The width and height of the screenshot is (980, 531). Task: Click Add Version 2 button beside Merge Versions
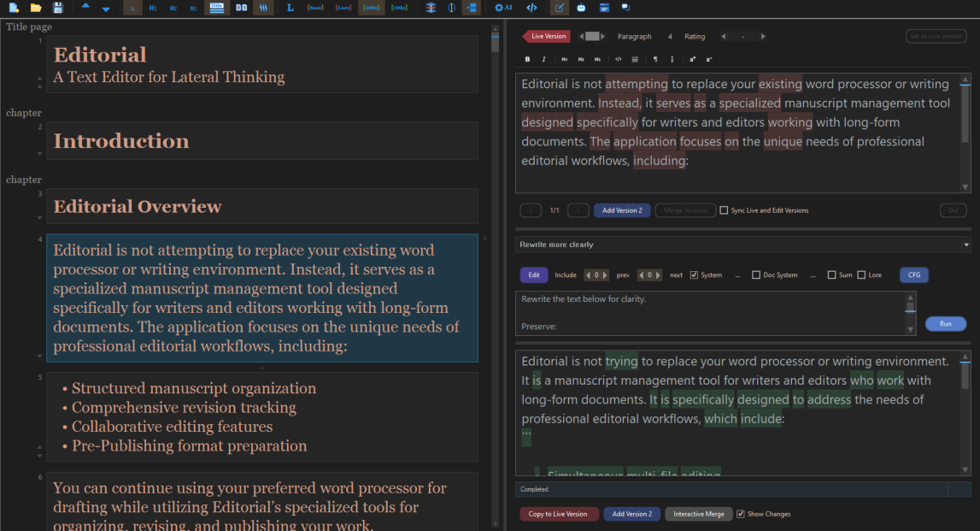[622, 210]
